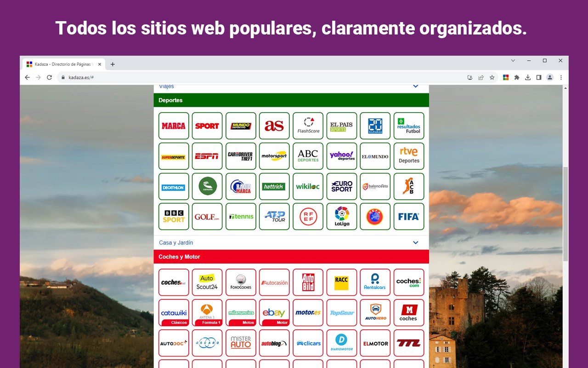Open the coches.net tile
The height and width of the screenshot is (368, 588).
(x=174, y=282)
